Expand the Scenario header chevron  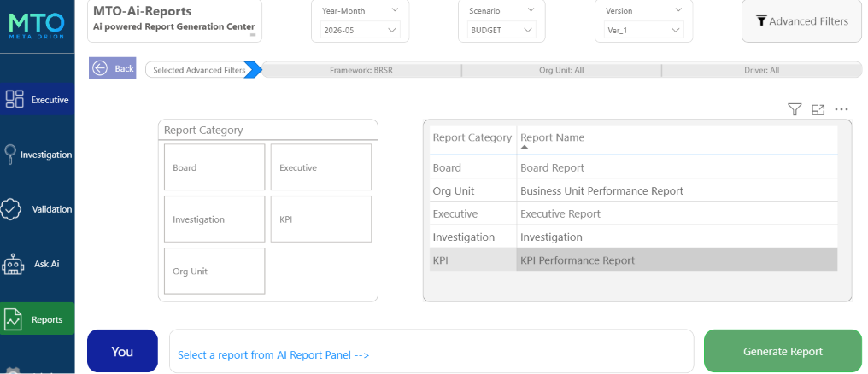(531, 10)
